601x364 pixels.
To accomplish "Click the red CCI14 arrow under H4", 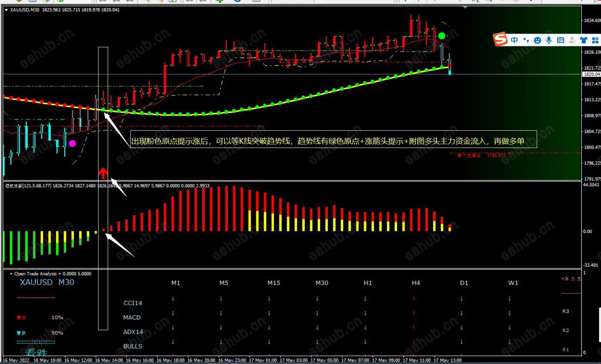I will click(x=414, y=299).
